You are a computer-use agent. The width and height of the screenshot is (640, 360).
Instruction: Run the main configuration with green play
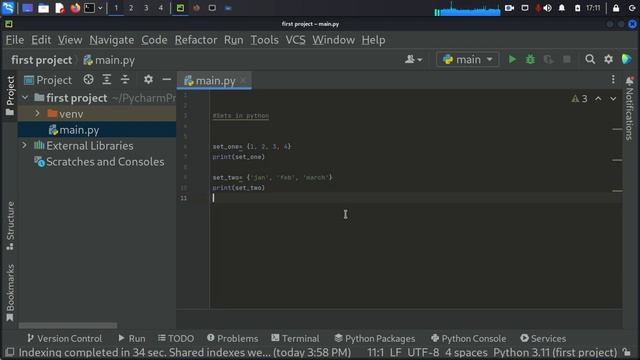pos(512,60)
